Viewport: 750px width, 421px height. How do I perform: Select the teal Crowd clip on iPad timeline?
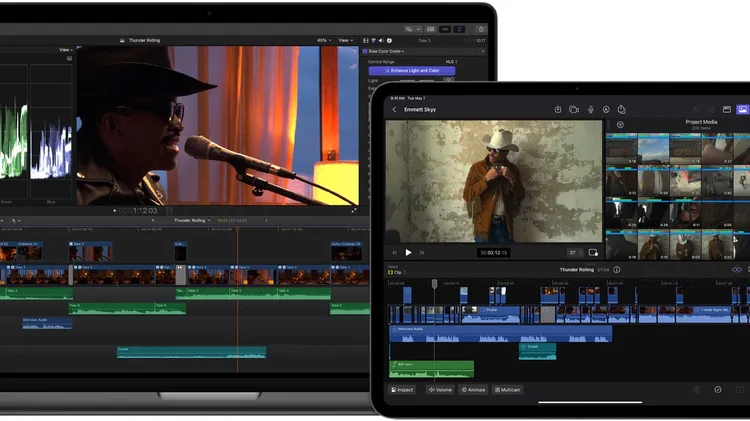(538, 351)
